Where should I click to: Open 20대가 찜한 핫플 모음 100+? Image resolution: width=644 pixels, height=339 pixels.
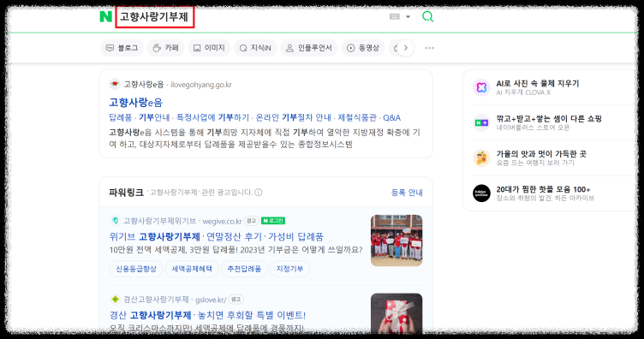pos(543,189)
